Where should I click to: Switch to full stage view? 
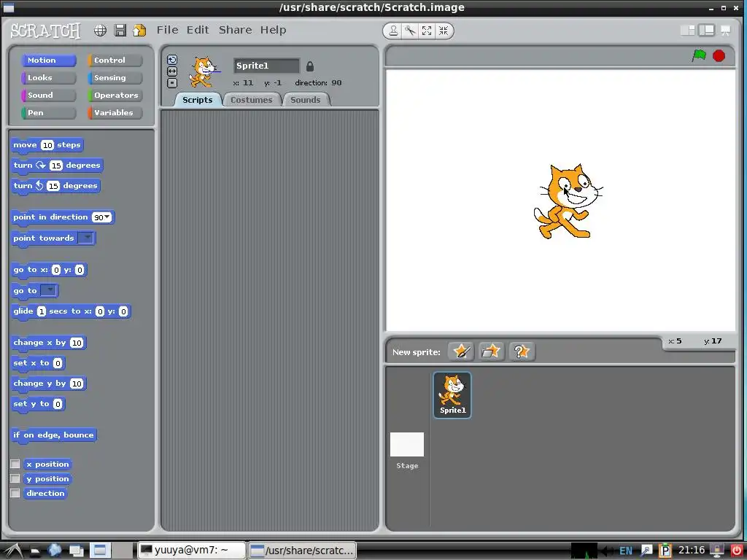click(x=706, y=31)
